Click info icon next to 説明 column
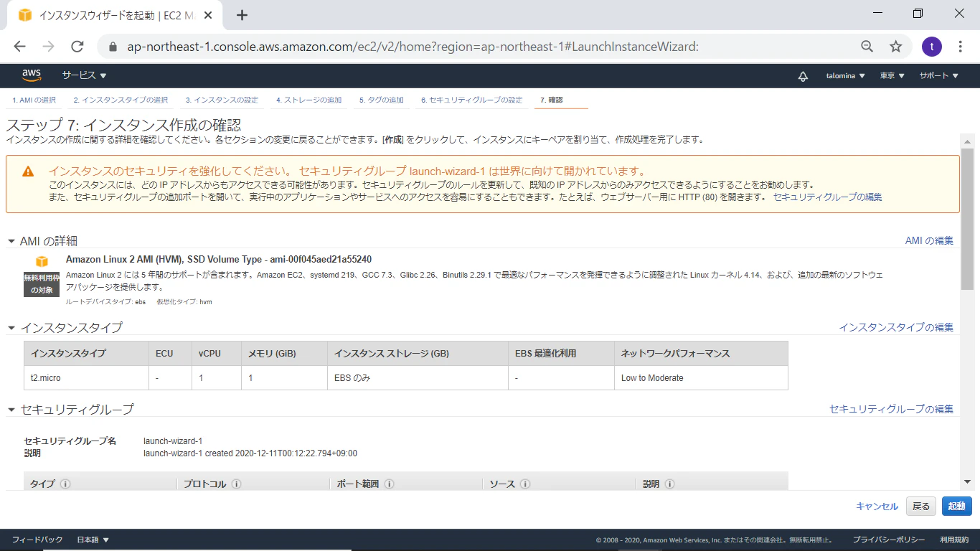The width and height of the screenshot is (980, 551). pos(669,484)
